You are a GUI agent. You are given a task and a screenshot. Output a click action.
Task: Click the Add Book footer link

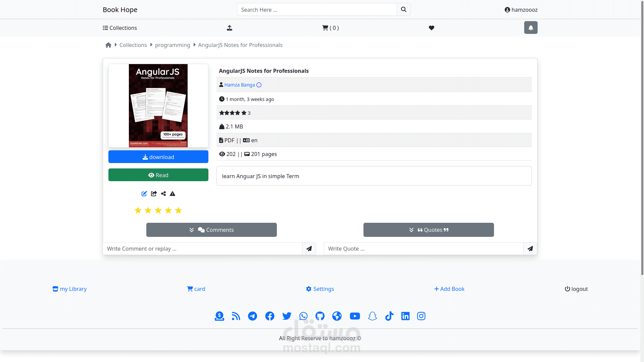[449, 289]
